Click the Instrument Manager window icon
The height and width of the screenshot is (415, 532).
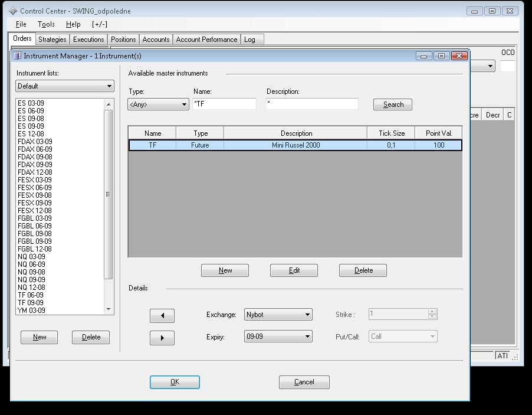tap(17, 56)
